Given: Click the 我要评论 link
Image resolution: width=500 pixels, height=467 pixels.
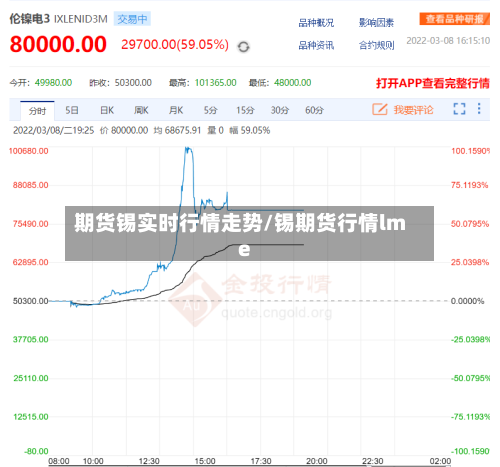Looking at the screenshot, I should pyautogui.click(x=413, y=110).
